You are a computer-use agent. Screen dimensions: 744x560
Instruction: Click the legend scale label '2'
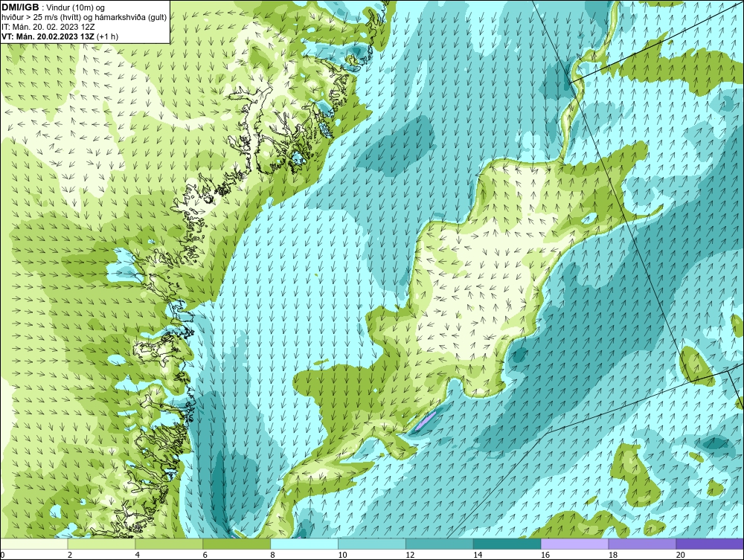point(70,555)
